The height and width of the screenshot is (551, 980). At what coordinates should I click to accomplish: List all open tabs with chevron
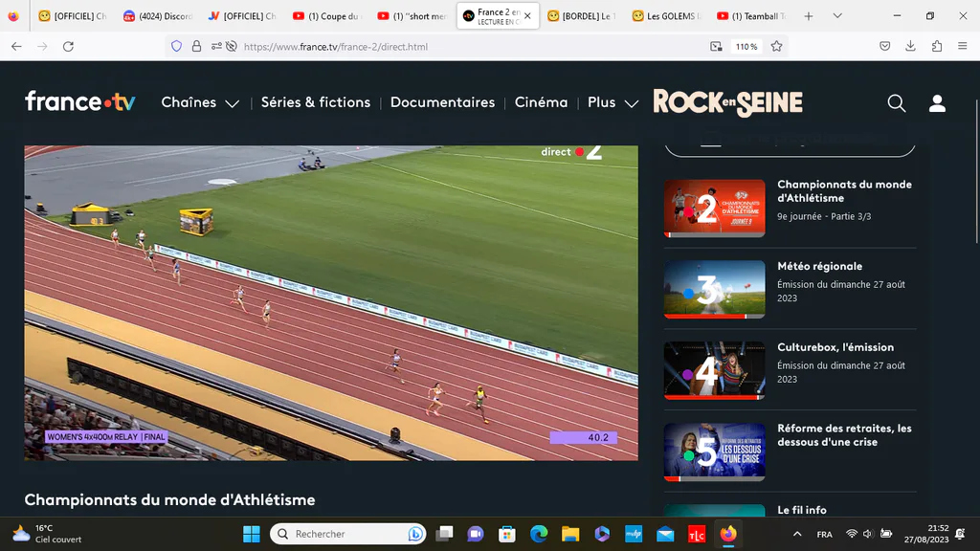click(x=837, y=16)
